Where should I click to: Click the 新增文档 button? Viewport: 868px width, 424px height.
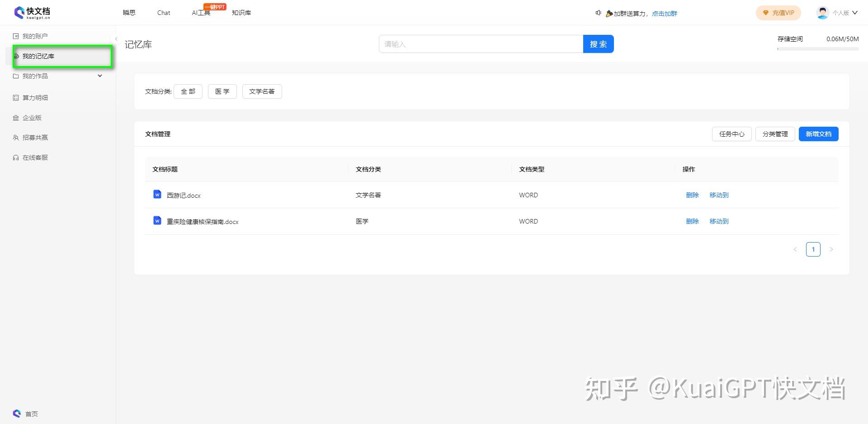coord(819,134)
